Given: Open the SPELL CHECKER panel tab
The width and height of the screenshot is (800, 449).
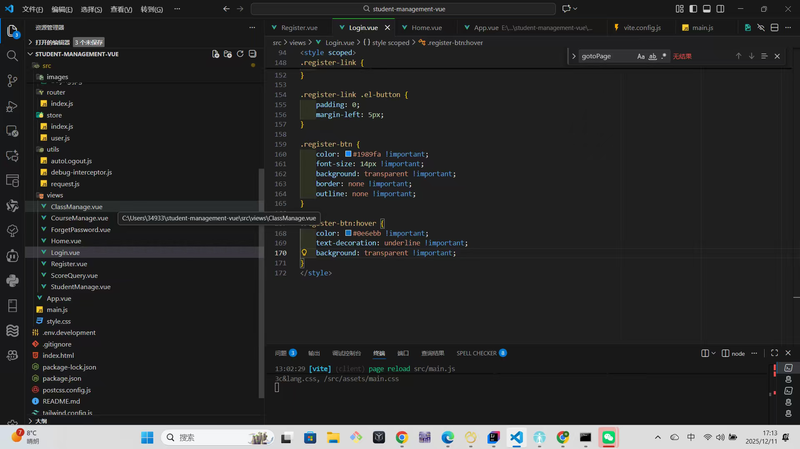Looking at the screenshot, I should 477,353.
